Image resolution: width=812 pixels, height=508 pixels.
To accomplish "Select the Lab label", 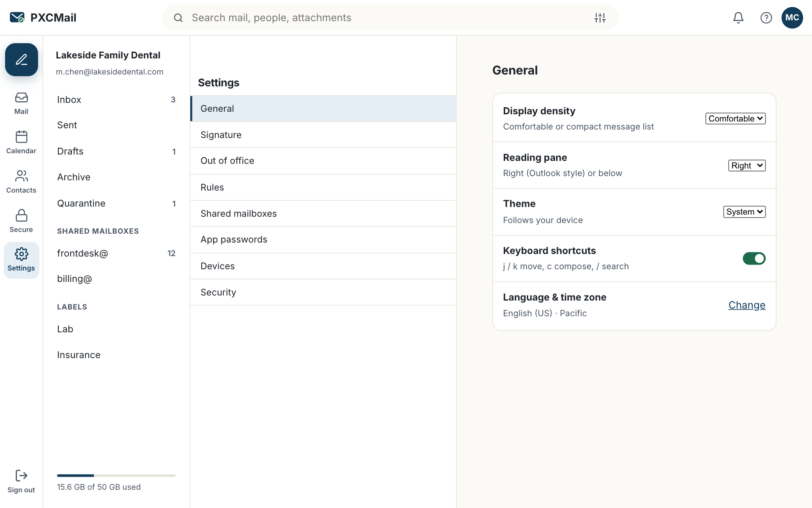I will [x=116, y=329].
